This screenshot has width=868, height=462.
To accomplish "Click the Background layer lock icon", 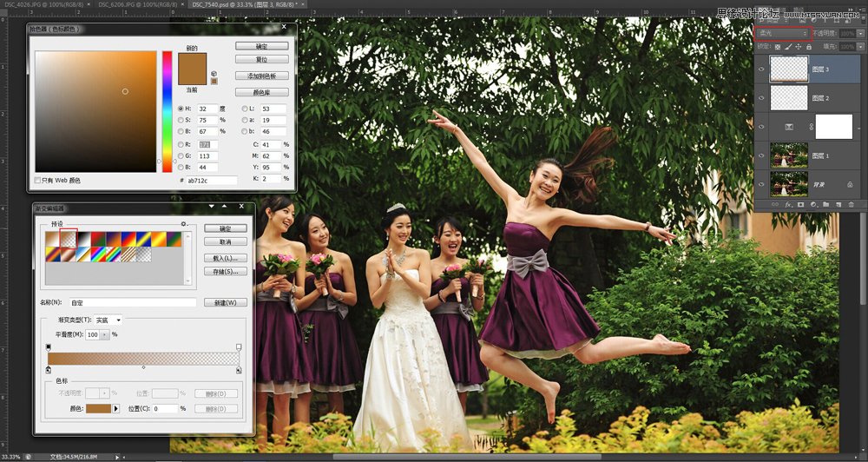I will click(850, 184).
